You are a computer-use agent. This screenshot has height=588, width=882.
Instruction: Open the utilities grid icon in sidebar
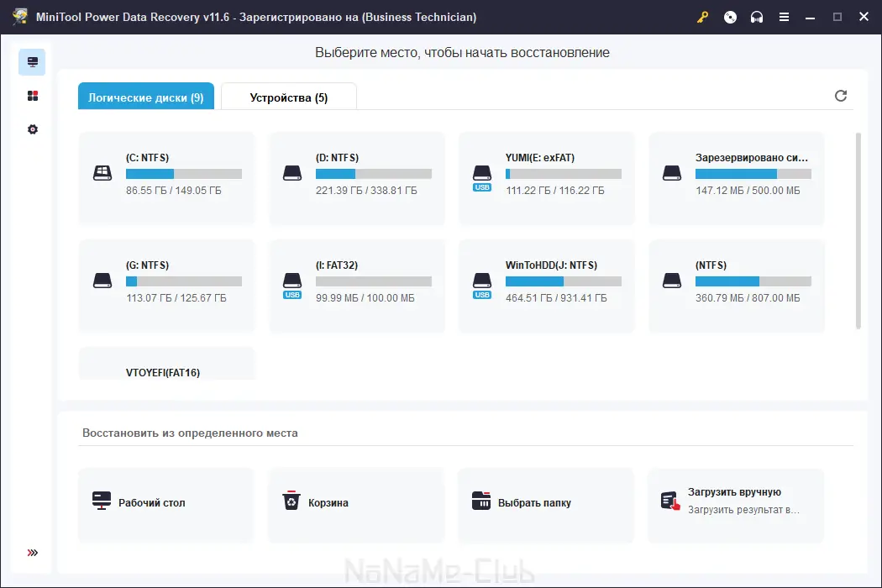tap(33, 96)
